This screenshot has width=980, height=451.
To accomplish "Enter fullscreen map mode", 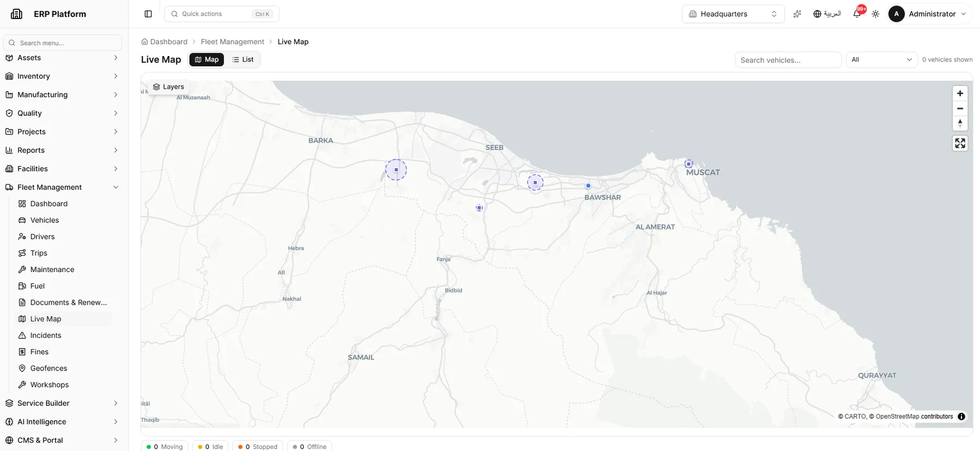I will point(960,143).
